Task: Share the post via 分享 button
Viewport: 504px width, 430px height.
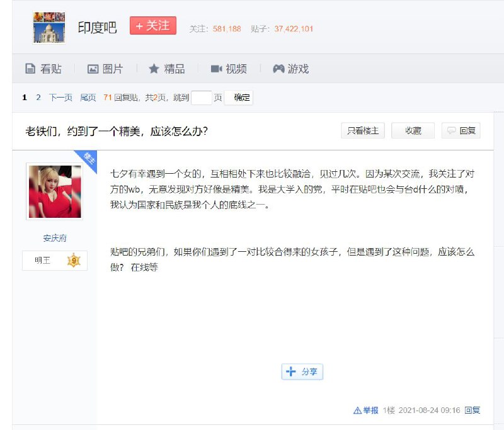Action: click(302, 372)
